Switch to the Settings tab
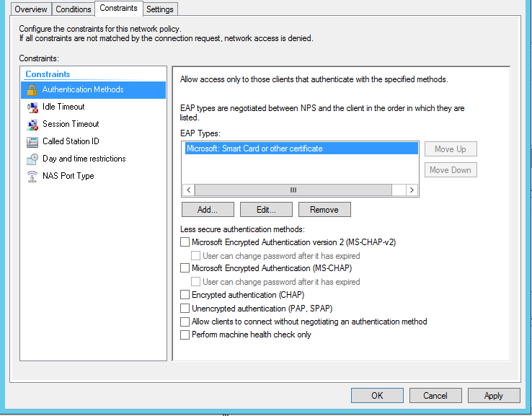532x416 pixels. [160, 9]
